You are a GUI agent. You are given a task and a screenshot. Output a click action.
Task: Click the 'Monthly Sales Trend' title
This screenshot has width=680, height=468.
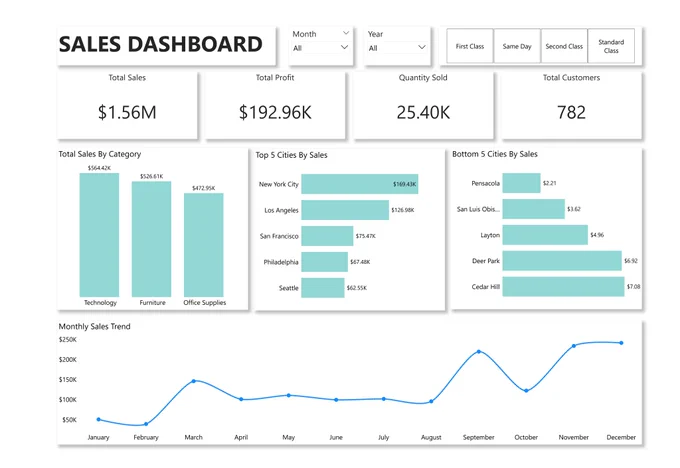[x=95, y=326]
